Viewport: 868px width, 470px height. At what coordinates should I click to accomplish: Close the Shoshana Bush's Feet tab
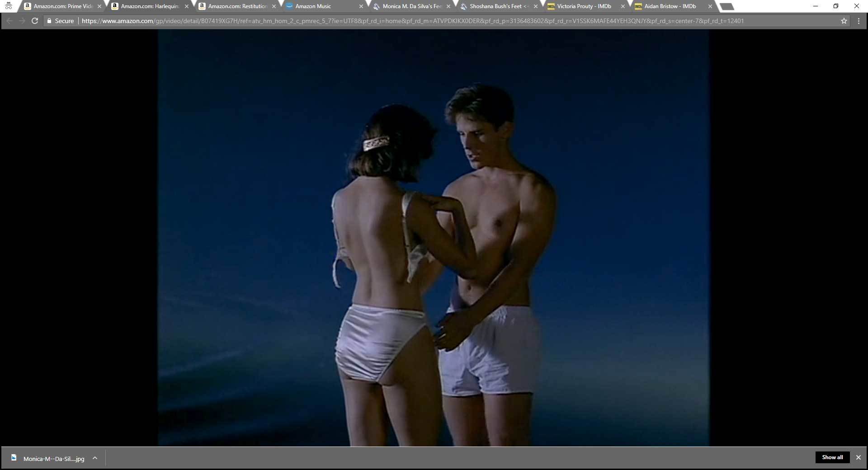click(x=535, y=6)
